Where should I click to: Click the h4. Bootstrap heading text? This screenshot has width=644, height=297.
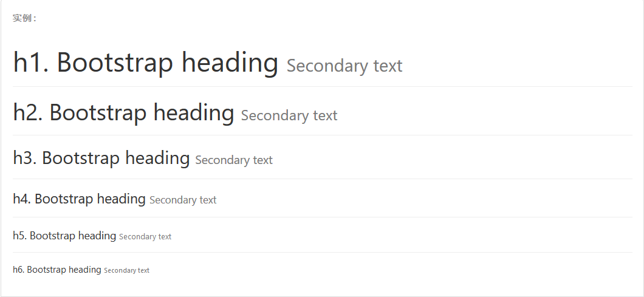(79, 199)
